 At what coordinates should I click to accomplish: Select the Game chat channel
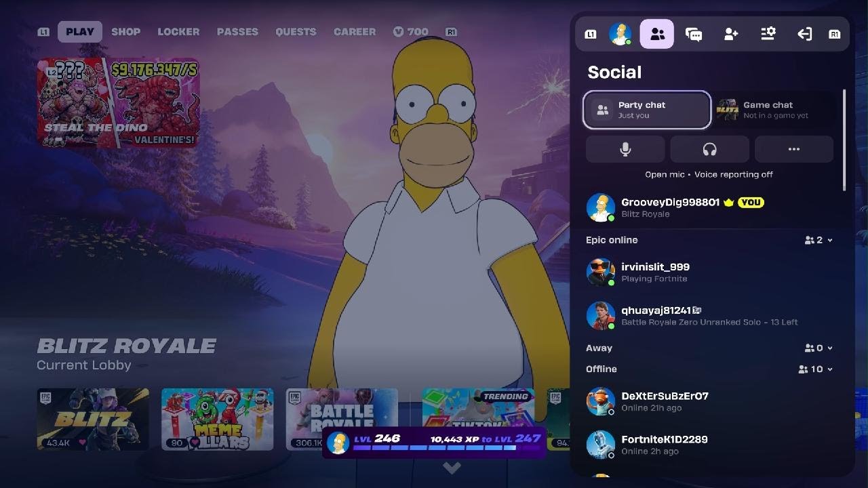coord(776,110)
